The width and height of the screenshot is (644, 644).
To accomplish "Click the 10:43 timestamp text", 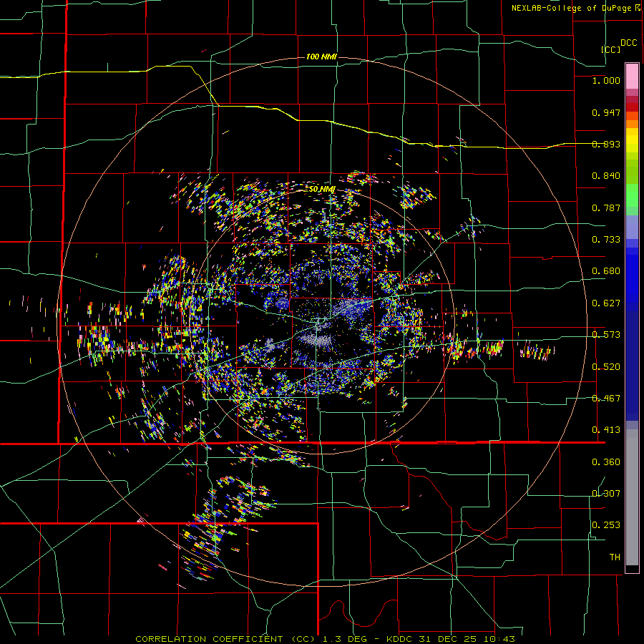I will click(x=498, y=639).
